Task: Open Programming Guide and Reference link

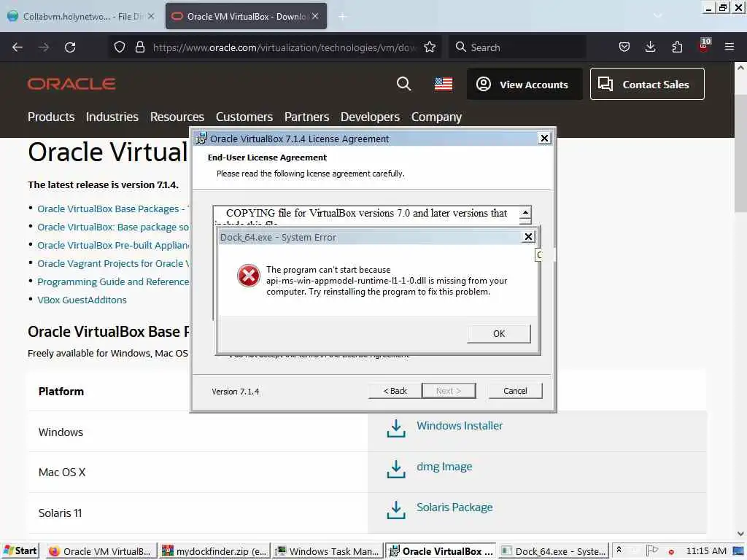Action: tap(113, 282)
